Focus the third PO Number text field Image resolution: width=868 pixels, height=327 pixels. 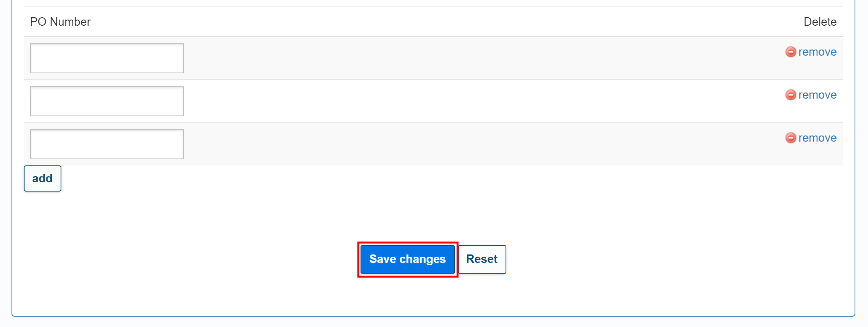tap(107, 144)
